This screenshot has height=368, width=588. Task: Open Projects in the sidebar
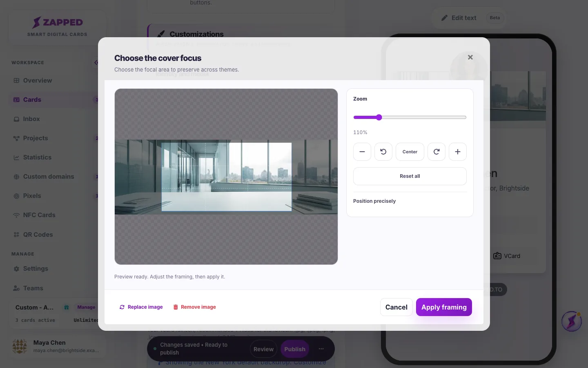click(36, 138)
